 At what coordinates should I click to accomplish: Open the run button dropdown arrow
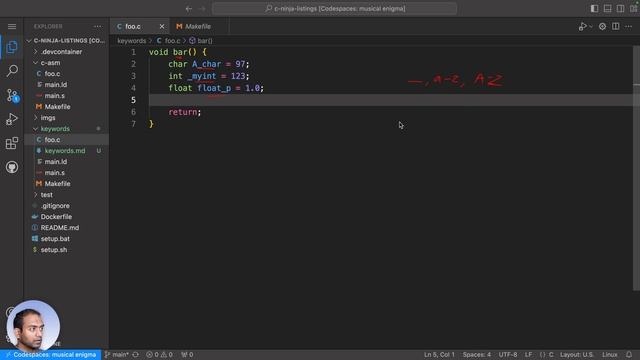[591, 27]
